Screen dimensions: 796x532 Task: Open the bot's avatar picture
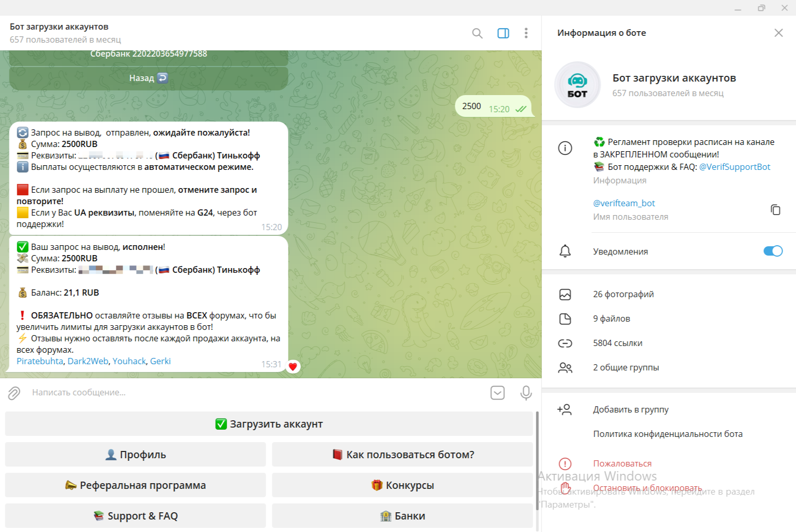click(x=577, y=85)
